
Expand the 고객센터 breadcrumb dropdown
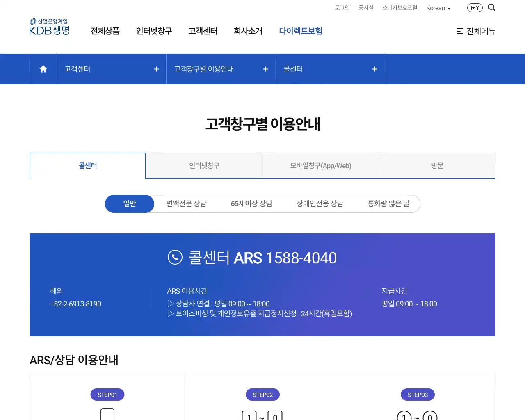pos(156,69)
